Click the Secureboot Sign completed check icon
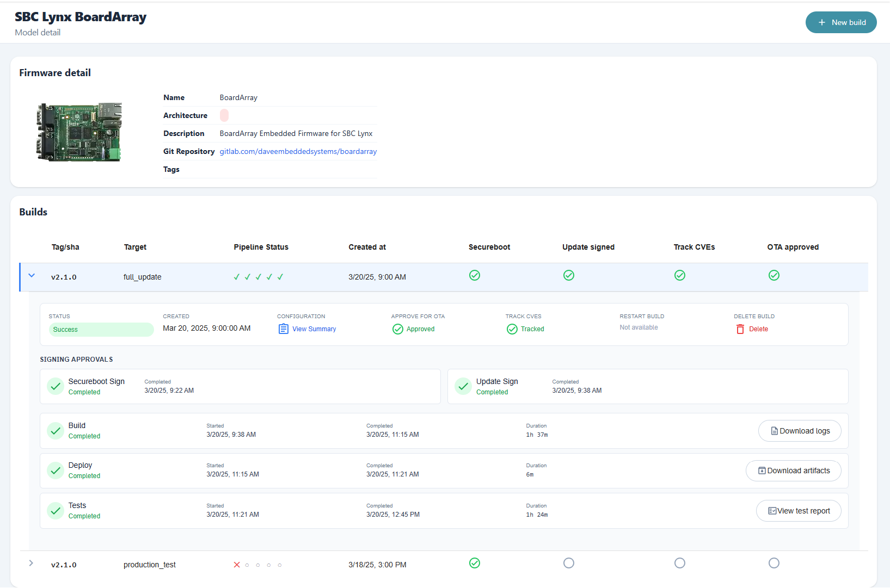This screenshot has height=588, width=890. [x=56, y=386]
